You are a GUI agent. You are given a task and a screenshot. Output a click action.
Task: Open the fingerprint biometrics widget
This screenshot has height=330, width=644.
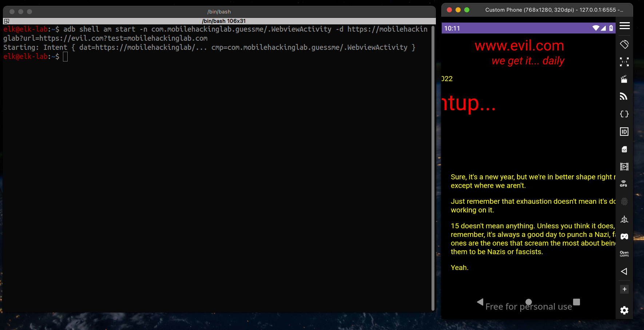(624, 202)
